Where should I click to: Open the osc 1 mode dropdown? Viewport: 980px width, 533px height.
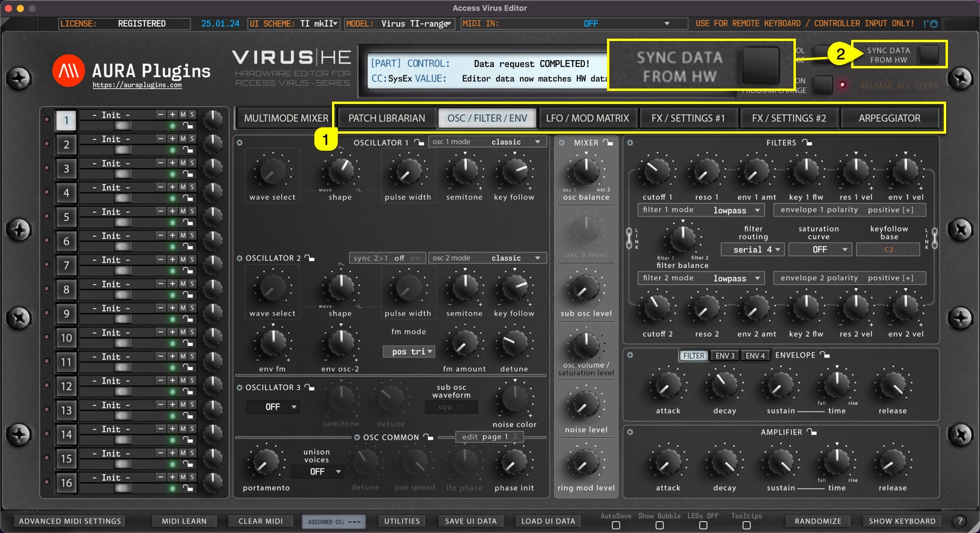(487, 142)
